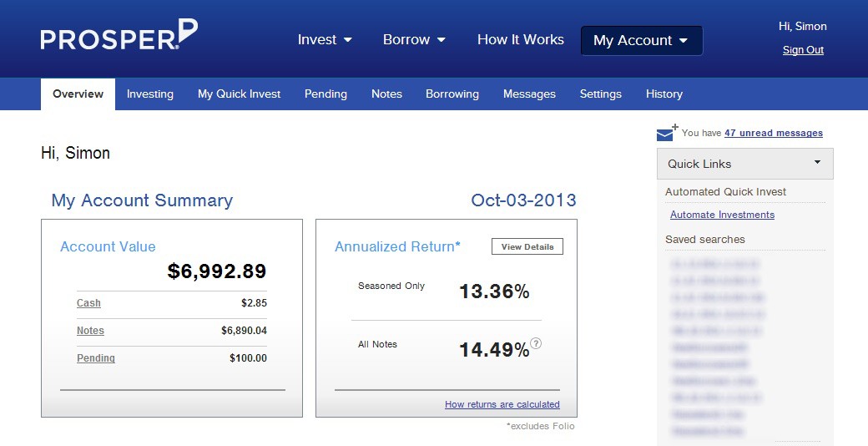Viewport: 868px width, 446px height.
Task: Click the Sign Out link
Action: 803,50
